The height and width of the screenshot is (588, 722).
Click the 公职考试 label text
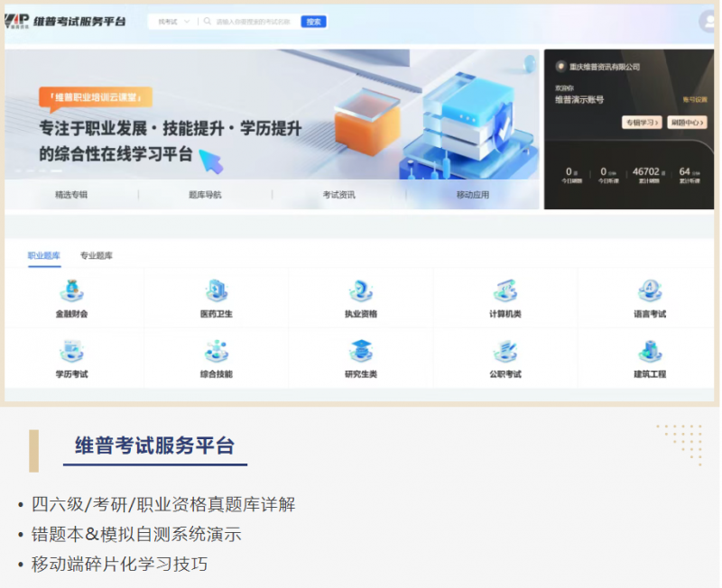[505, 374]
